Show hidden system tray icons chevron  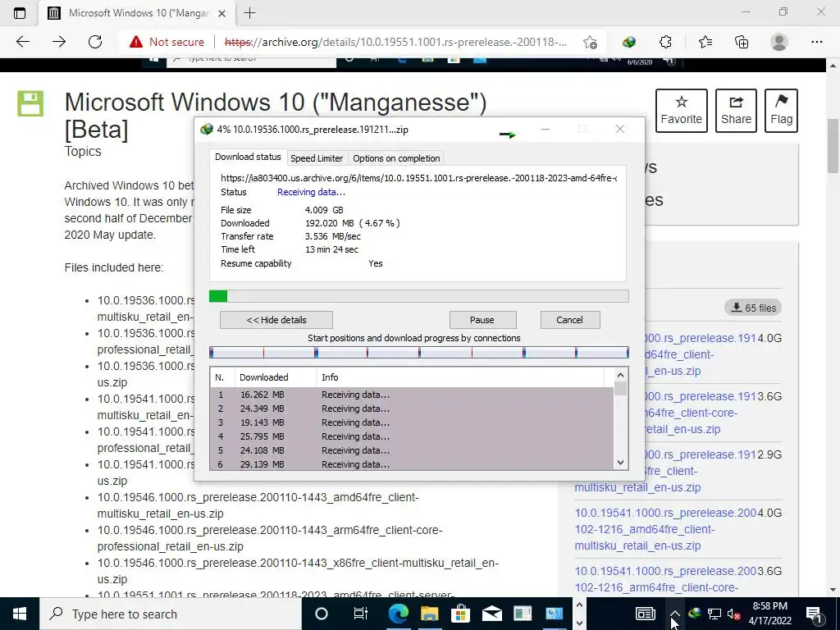[674, 614]
